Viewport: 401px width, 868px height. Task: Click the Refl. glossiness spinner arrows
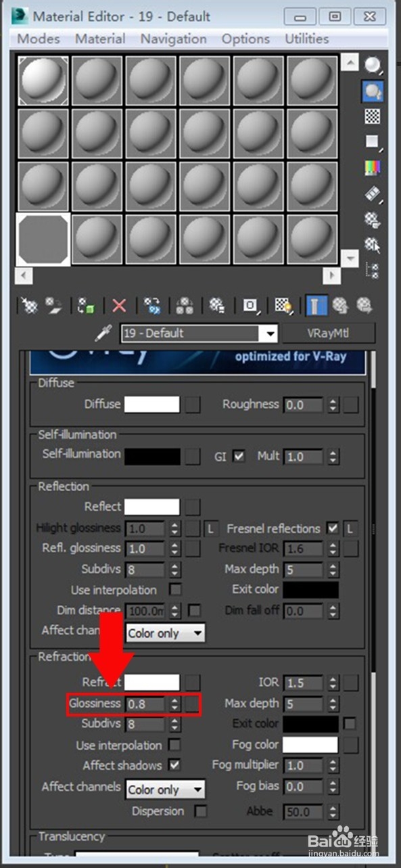click(174, 549)
